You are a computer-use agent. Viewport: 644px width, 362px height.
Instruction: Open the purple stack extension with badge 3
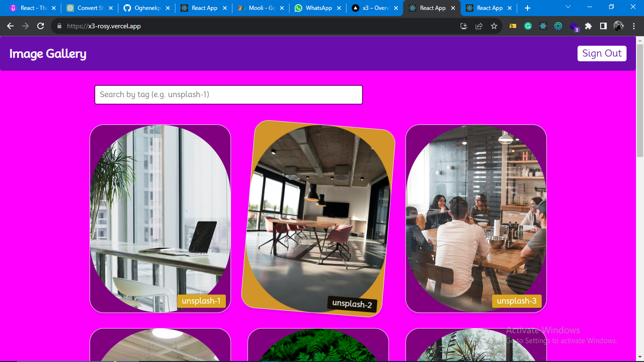coord(574,27)
